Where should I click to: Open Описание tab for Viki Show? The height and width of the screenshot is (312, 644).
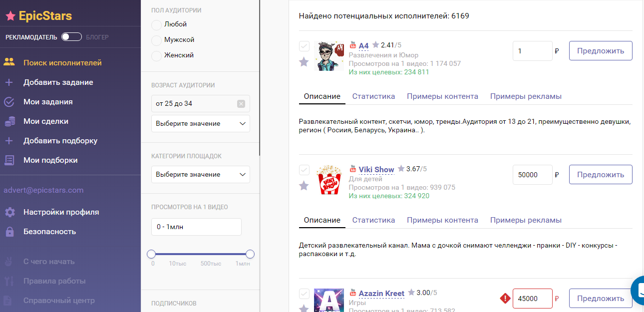322,220
